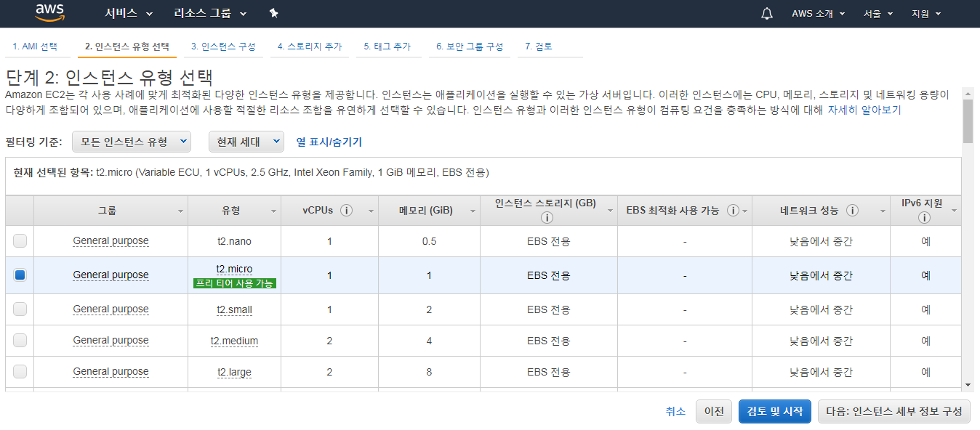Open the 자세히 알아보기 link
Screen dimensions: 980x430
coord(864,110)
